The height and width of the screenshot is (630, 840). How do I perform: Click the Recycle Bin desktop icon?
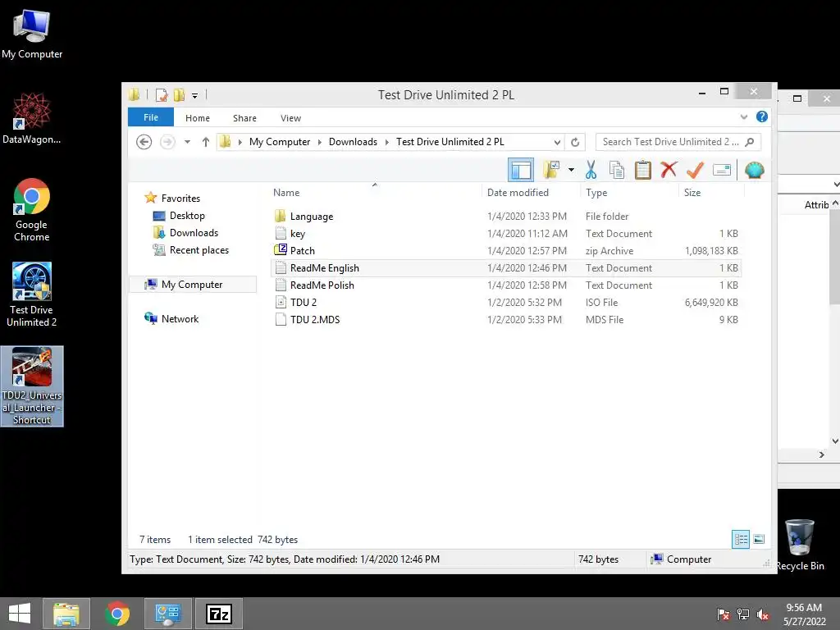click(x=800, y=545)
